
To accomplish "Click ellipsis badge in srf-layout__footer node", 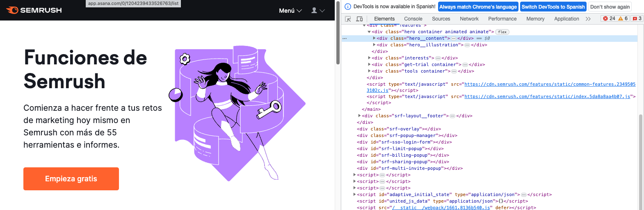I will click(x=452, y=116).
